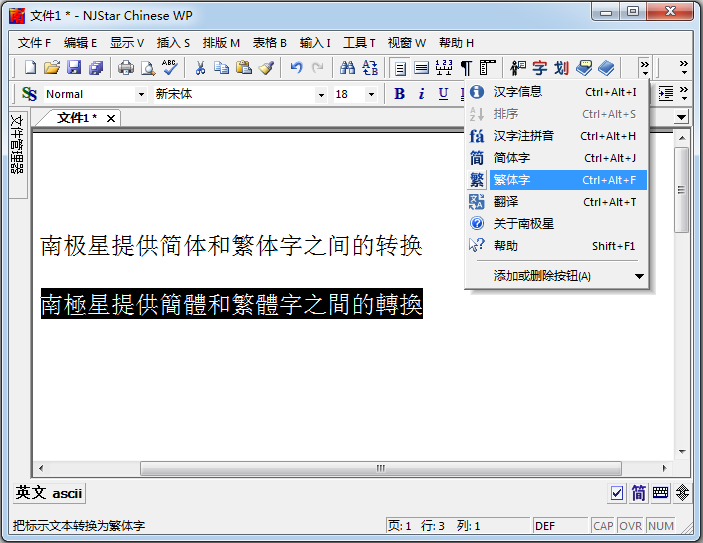This screenshot has height=543, width=703.
Task: Click the text line view icon
Action: click(421, 68)
